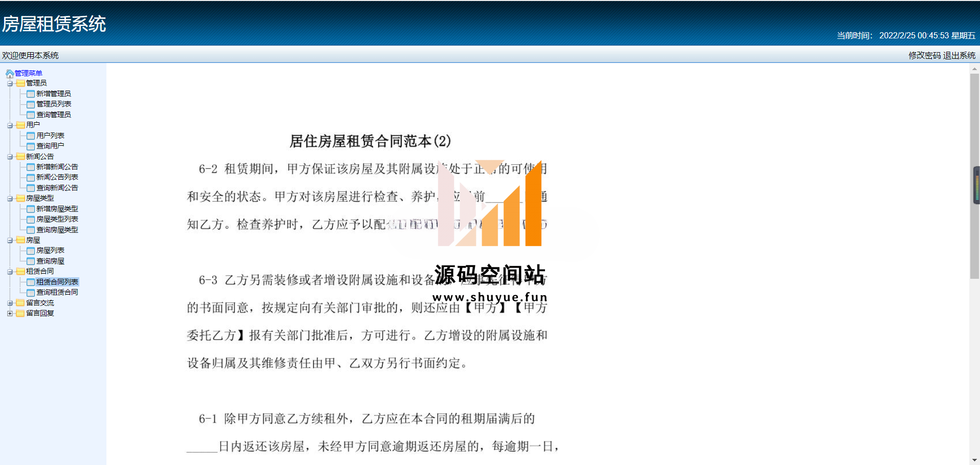Image resolution: width=980 pixels, height=465 pixels.
Task: Open 房屋列表 page
Action: [50, 250]
